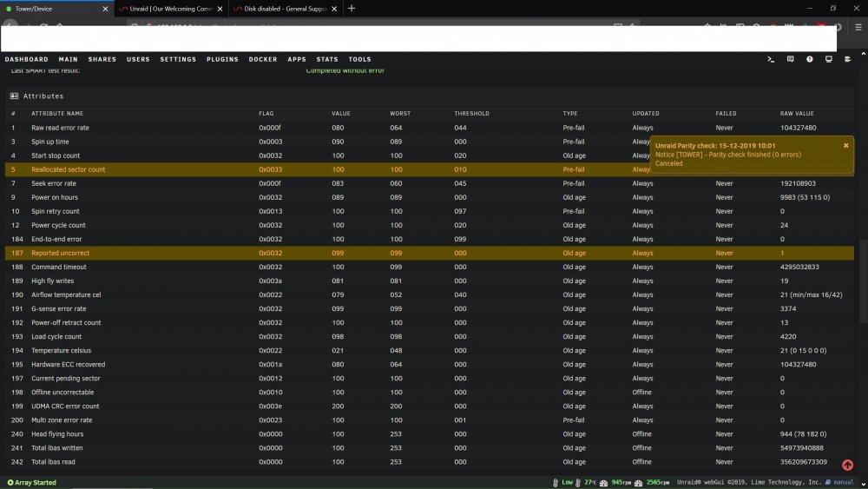Click raw value 944 (78 182 0)

coord(803,434)
